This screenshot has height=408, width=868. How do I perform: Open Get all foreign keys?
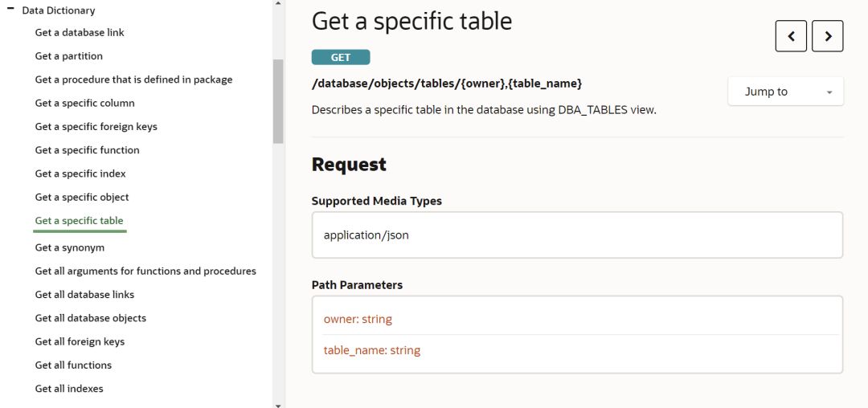(80, 341)
